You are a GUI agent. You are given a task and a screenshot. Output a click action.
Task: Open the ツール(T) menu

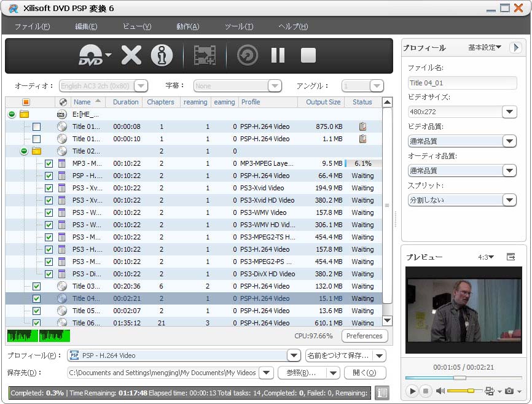(239, 26)
